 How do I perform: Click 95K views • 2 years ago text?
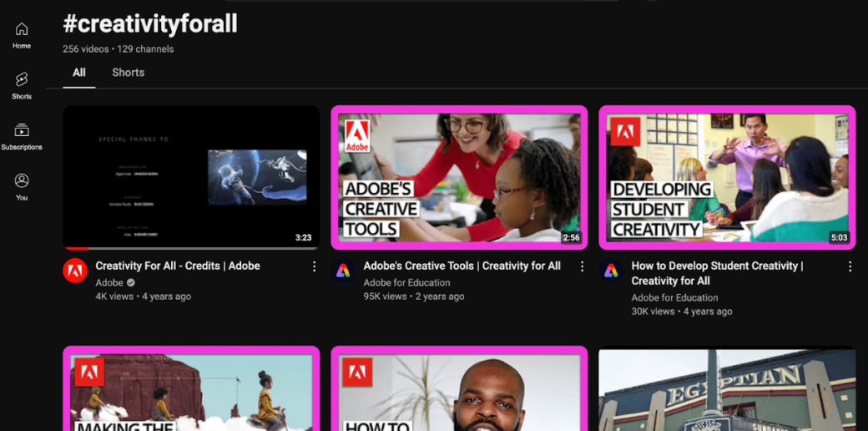(413, 297)
